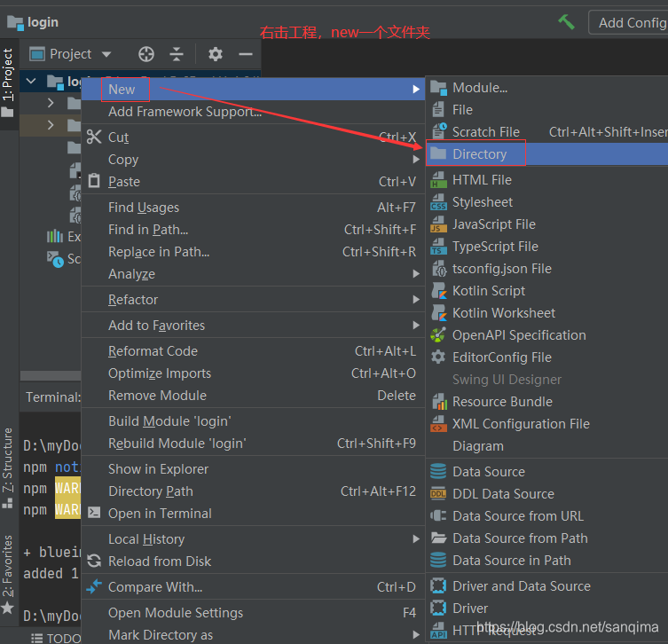Open the 2: Favorites side tab

pos(8,574)
